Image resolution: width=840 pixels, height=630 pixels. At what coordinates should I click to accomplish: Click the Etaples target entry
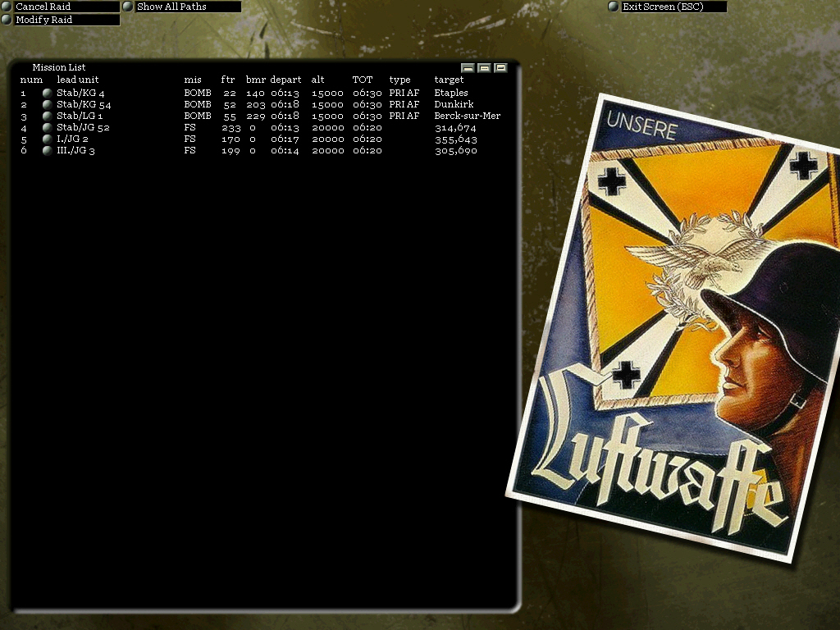pyautogui.click(x=451, y=93)
